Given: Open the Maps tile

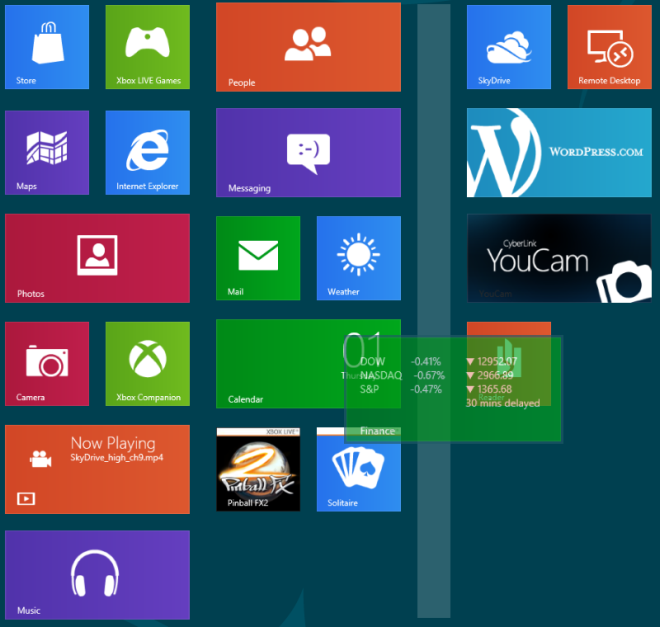Looking at the screenshot, I should point(47,152).
